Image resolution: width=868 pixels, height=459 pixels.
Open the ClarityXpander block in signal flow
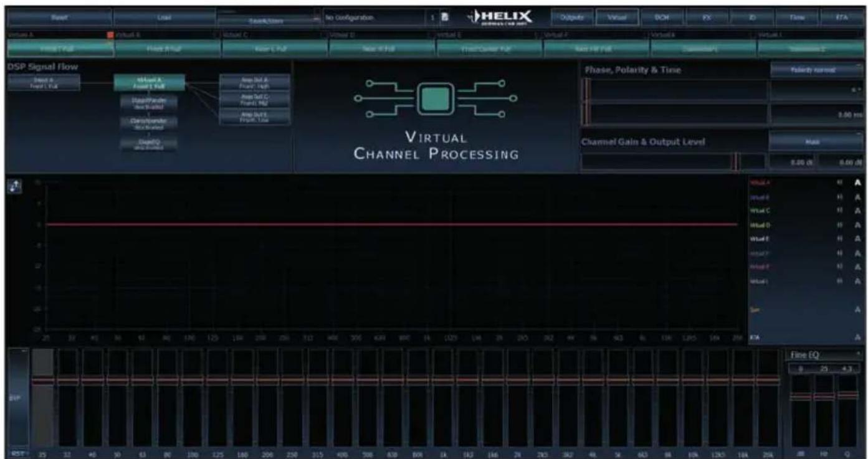[148, 123]
